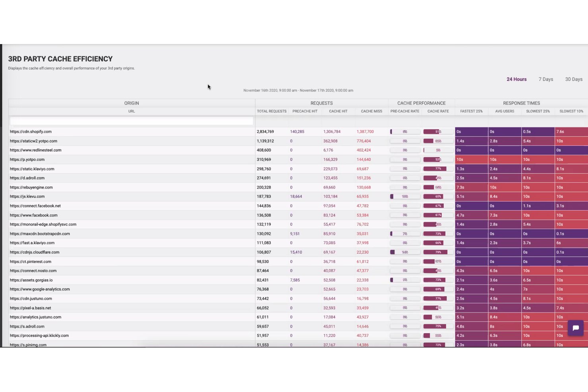The image size is (588, 392).
Task: Switch to the 7 Days range
Action: pos(546,79)
